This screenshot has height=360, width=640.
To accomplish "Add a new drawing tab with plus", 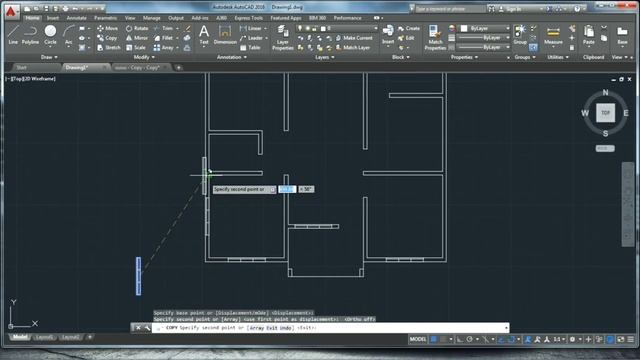I will tap(178, 67).
